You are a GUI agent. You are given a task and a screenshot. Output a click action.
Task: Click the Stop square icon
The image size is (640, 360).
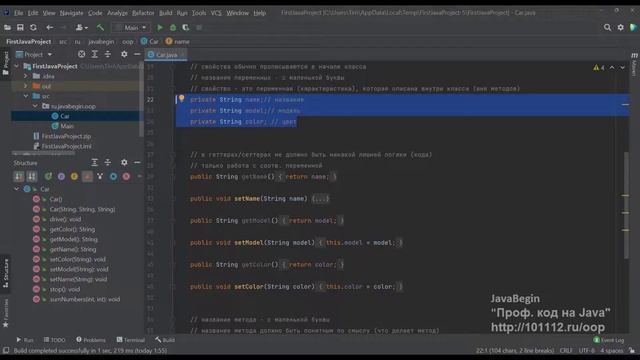coord(199,27)
